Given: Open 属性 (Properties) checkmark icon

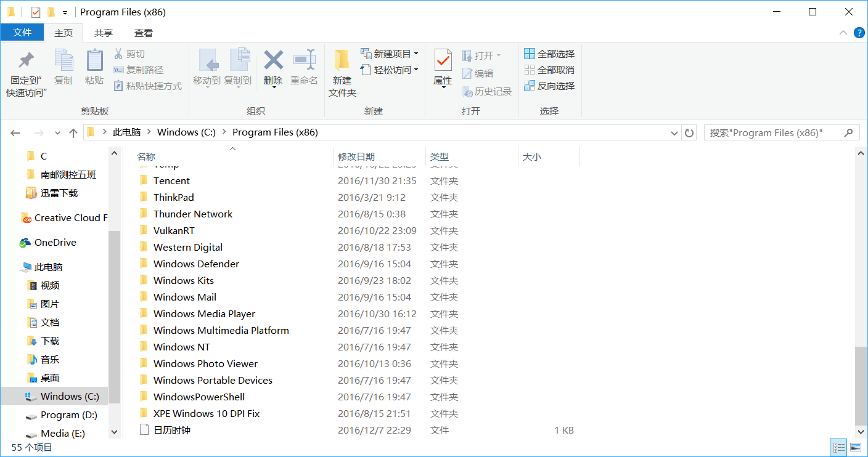Looking at the screenshot, I should (x=443, y=60).
